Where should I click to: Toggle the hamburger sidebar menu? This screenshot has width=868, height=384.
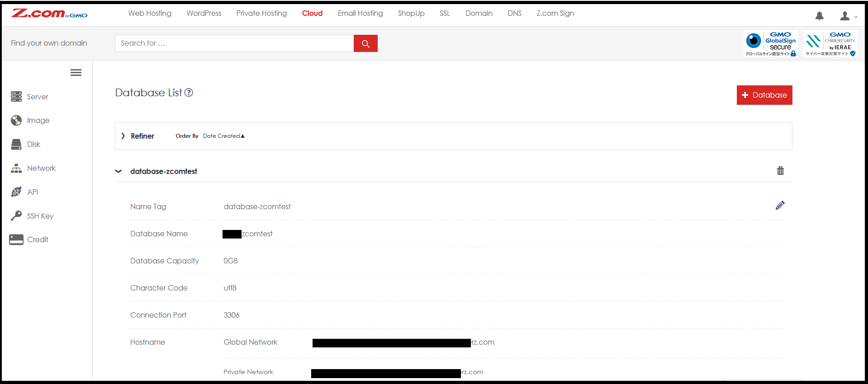(76, 72)
